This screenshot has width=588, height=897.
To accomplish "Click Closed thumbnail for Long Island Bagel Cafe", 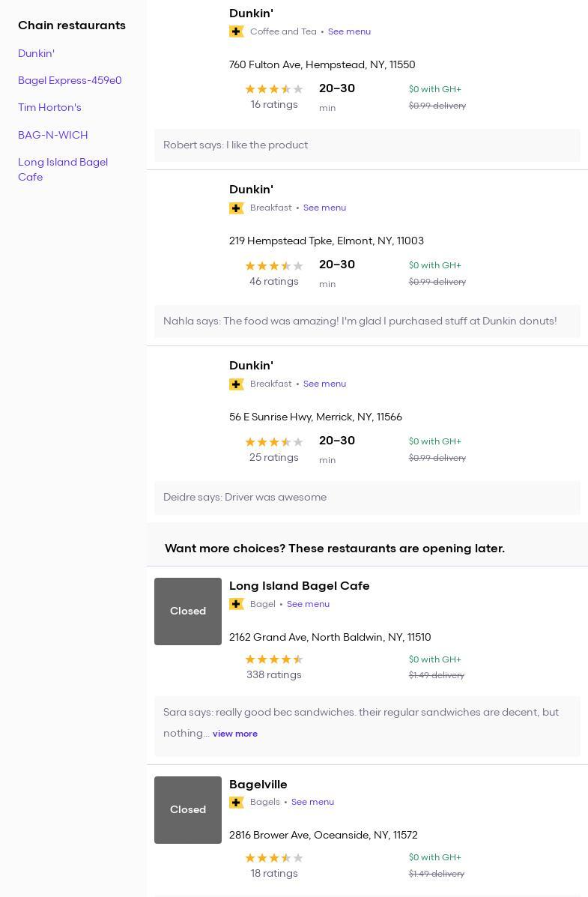I will pos(188,611).
